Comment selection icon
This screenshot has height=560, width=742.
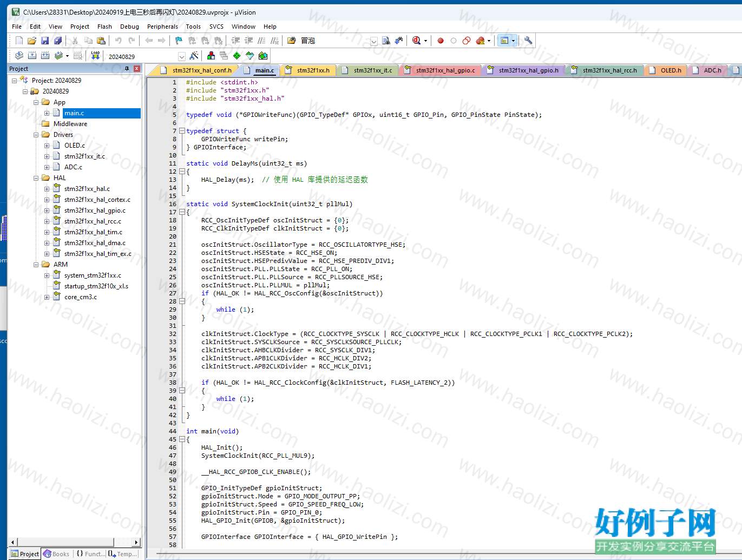click(261, 41)
